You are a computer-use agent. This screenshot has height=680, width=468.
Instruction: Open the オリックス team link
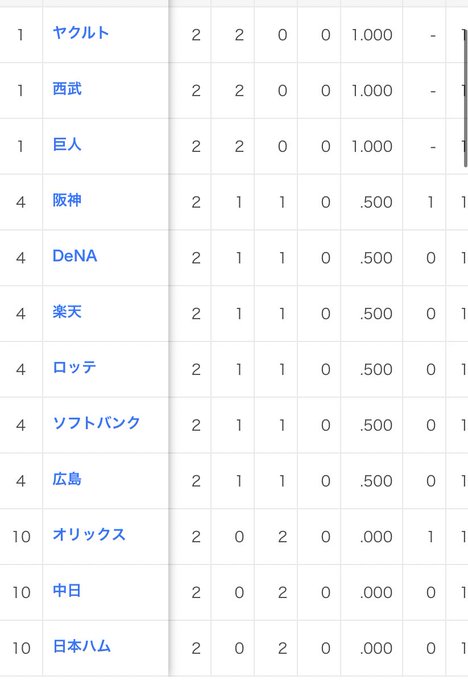pos(89,535)
